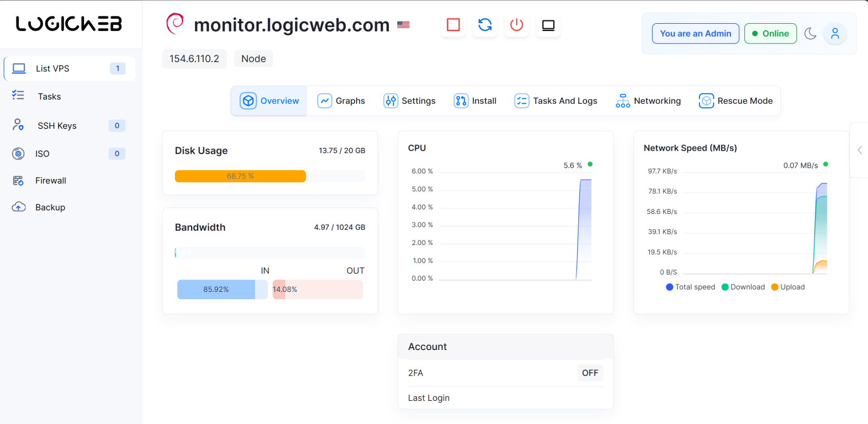Screen dimensions: 868x424
Task: Power off the server via the power icon
Action: 517,24
